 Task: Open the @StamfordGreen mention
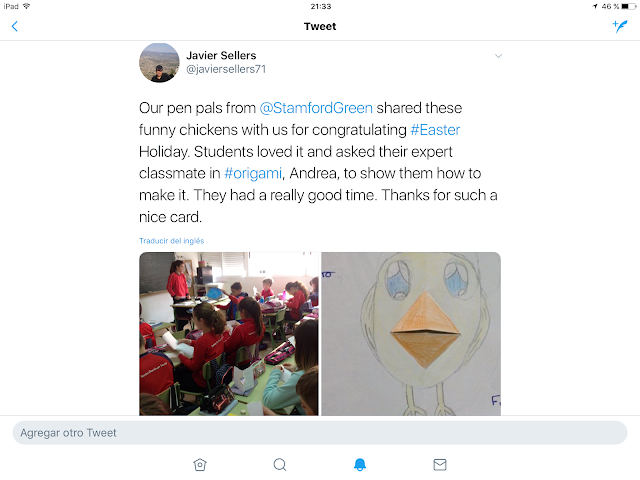pos(316,108)
